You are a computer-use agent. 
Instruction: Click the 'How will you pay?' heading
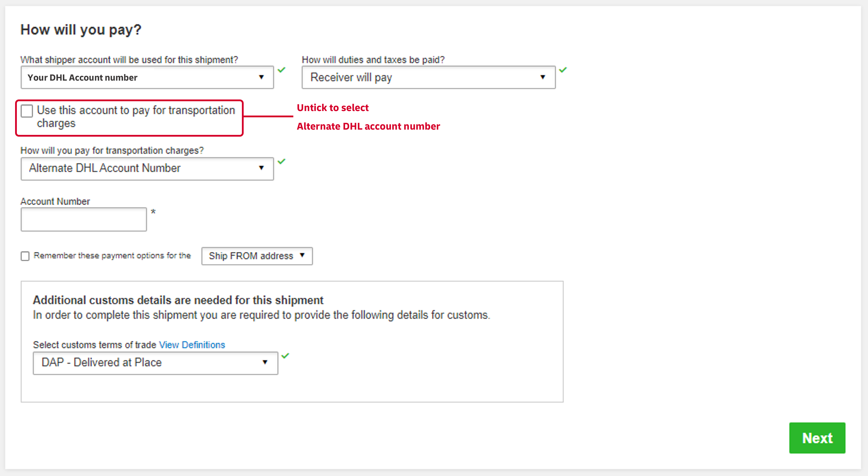pyautogui.click(x=81, y=30)
